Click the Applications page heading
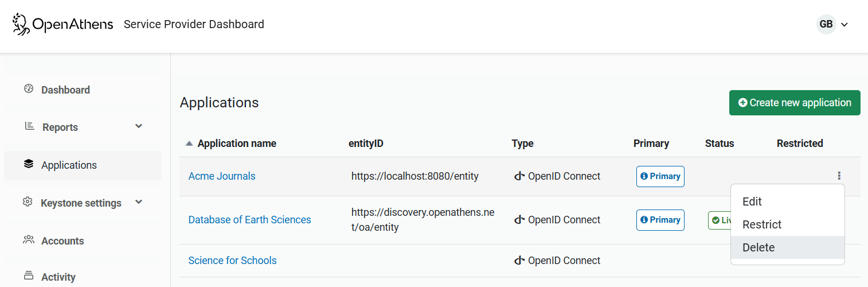This screenshot has height=287, width=868. point(220,103)
